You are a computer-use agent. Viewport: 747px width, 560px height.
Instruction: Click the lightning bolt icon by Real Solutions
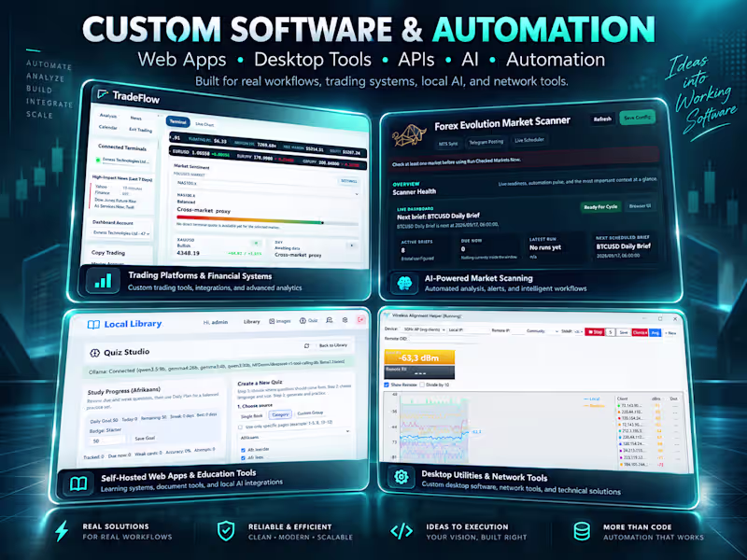tap(62, 531)
